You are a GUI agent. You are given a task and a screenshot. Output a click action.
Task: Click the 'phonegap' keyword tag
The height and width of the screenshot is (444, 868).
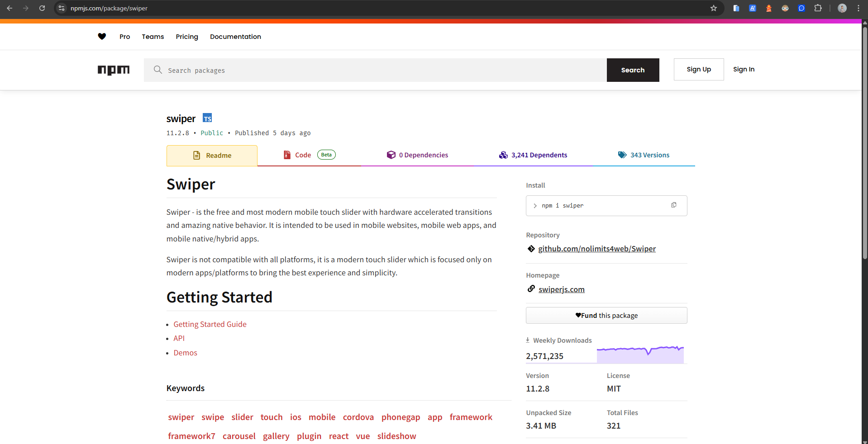tap(401, 417)
